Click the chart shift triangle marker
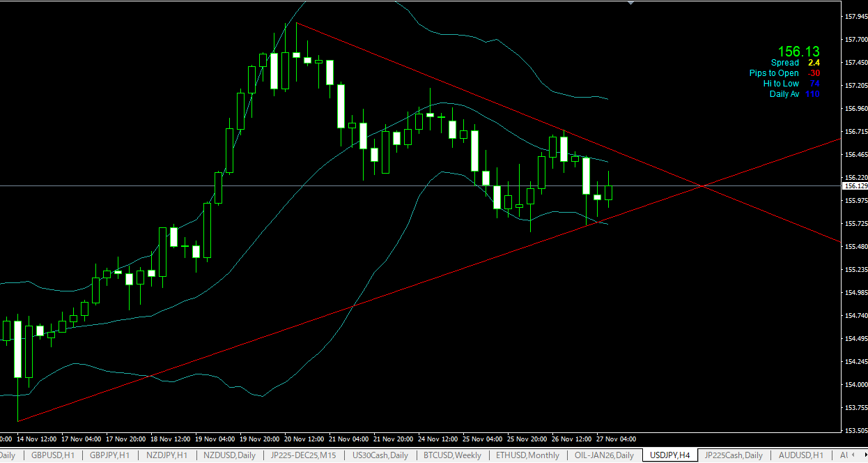 pyautogui.click(x=631, y=3)
